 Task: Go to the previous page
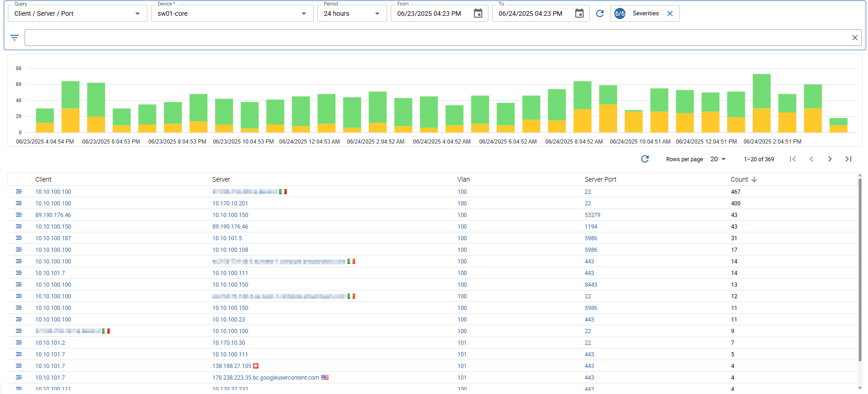coord(811,159)
